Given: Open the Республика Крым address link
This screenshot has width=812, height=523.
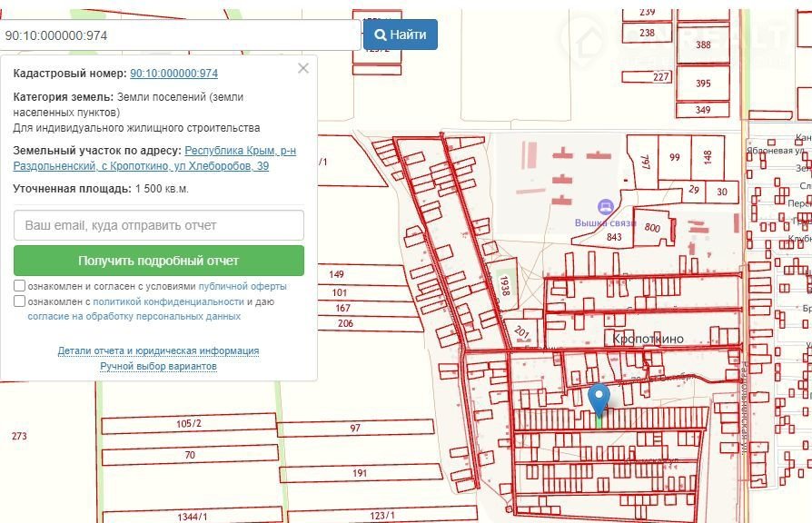Looking at the screenshot, I should coord(240,151).
